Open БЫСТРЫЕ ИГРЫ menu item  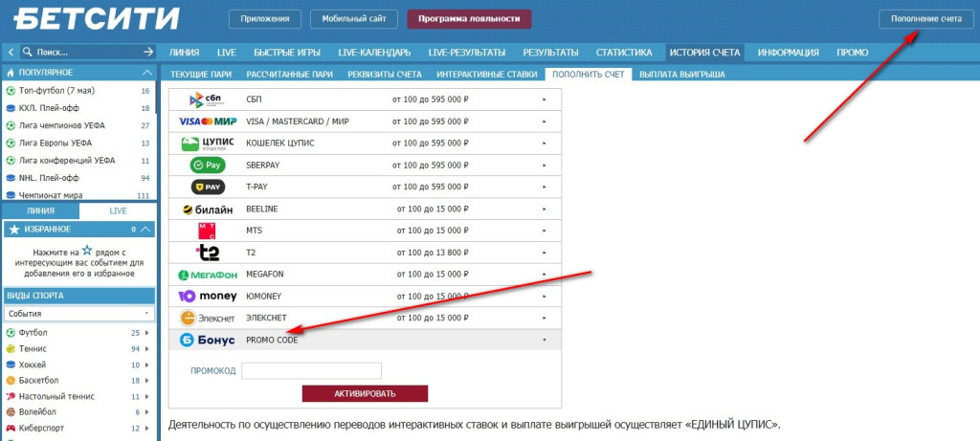click(287, 53)
